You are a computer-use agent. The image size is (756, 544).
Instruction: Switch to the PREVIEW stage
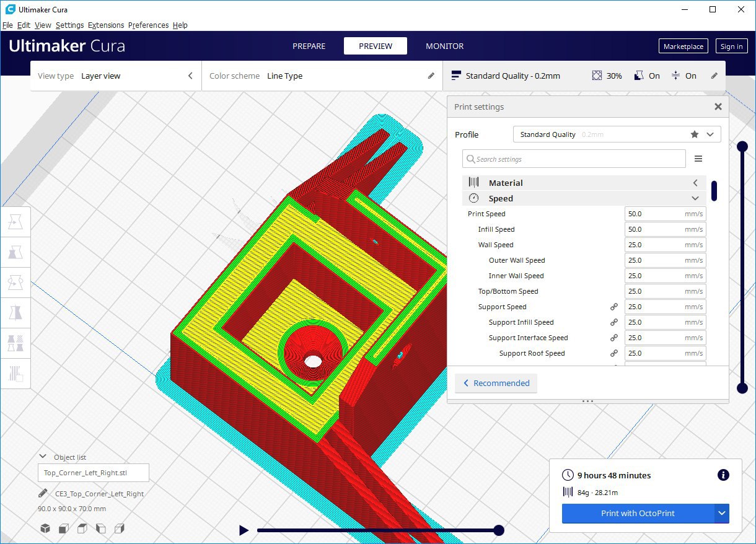point(376,46)
